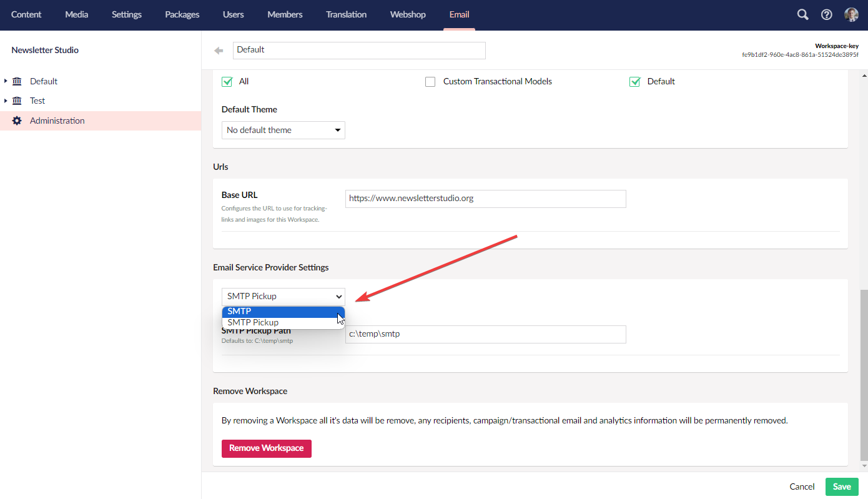Click the 'Defaults to: C:\temp\smtp' hint
Viewport: 868px width, 499px height.
click(x=257, y=341)
